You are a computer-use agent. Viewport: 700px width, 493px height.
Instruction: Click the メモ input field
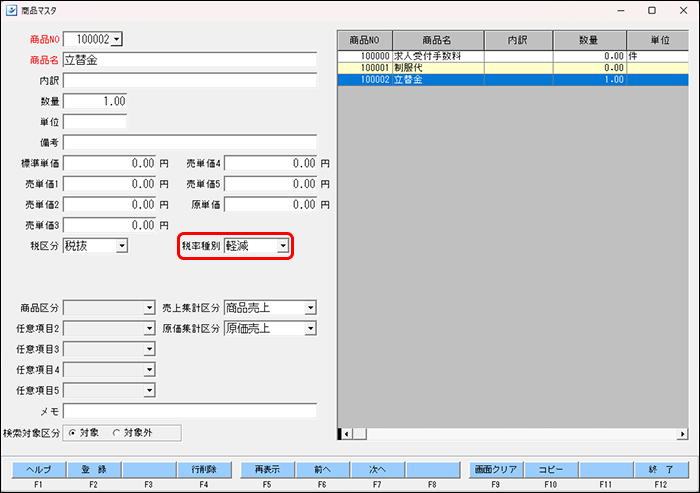tap(190, 411)
